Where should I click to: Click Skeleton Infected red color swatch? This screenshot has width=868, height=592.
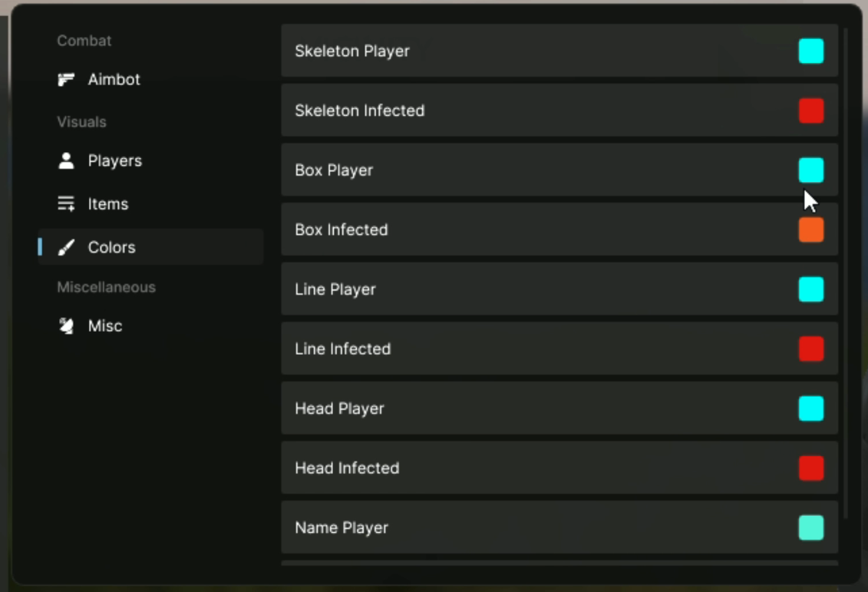pos(810,111)
